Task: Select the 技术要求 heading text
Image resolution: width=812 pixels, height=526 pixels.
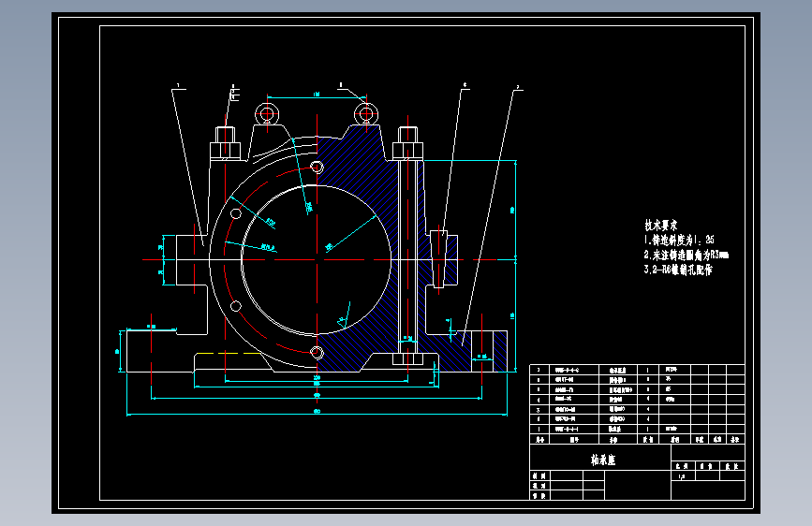Action: pyautogui.click(x=661, y=226)
